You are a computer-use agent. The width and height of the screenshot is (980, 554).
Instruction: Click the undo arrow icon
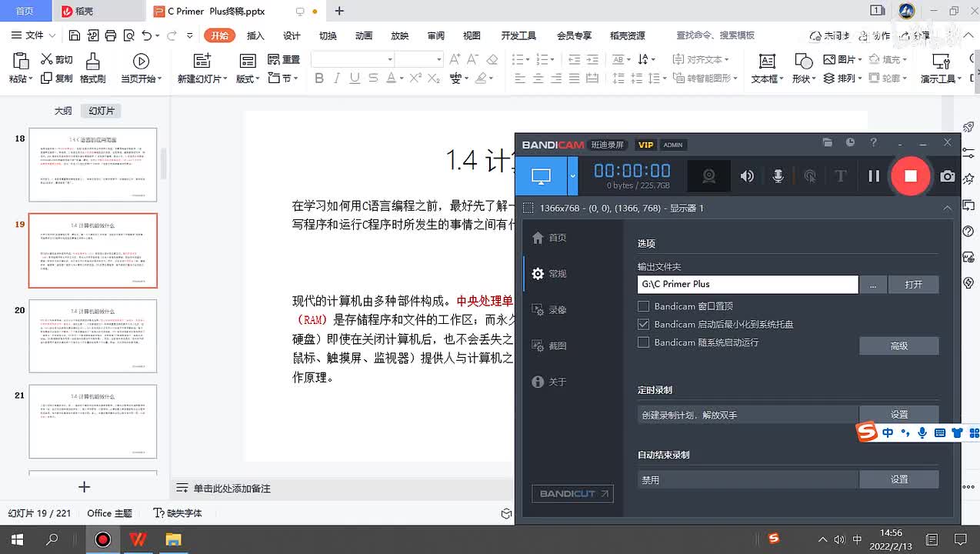pos(146,35)
